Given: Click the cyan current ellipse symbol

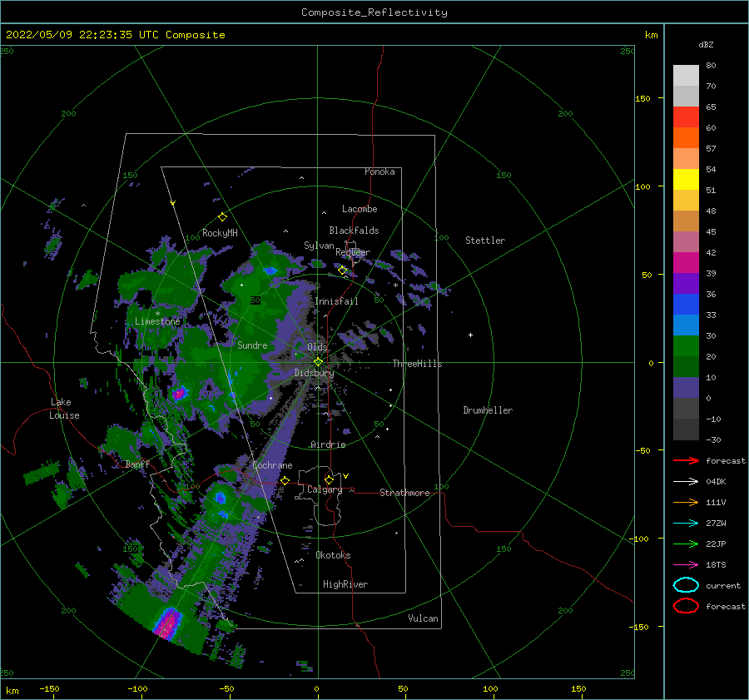Looking at the screenshot, I should pos(686,585).
